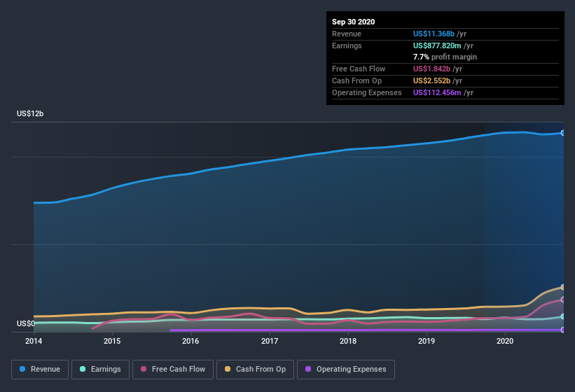Click the US$877.820m earnings value
Image resolution: width=575 pixels, height=392 pixels.
[437, 45]
